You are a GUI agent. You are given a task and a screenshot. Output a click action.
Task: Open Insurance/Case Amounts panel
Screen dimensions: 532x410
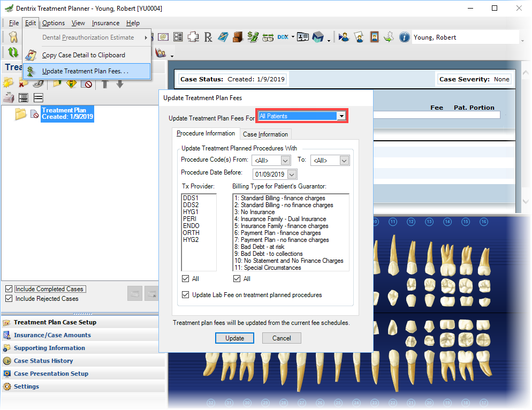pyautogui.click(x=52, y=335)
